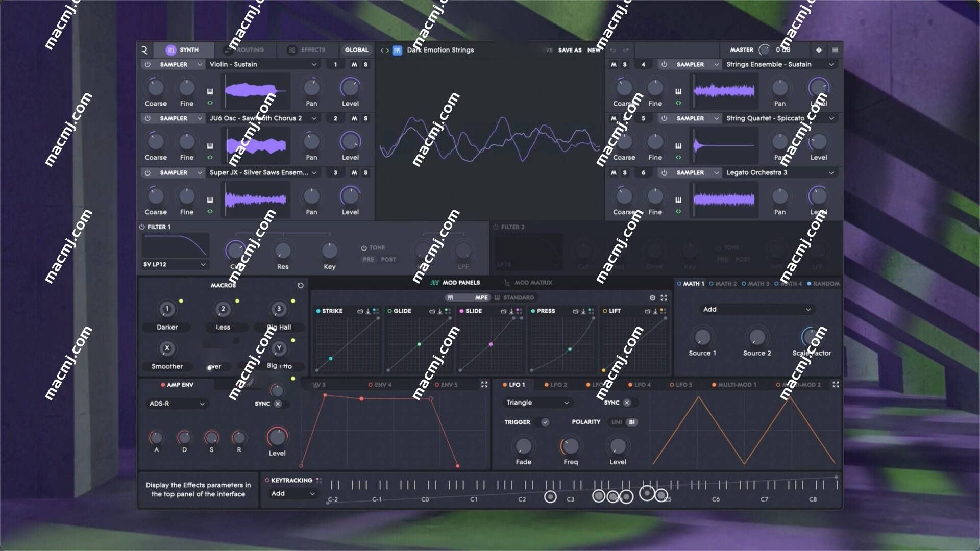Click the Filter 1 Res knob
This screenshot has width=980, height=551.
click(283, 251)
